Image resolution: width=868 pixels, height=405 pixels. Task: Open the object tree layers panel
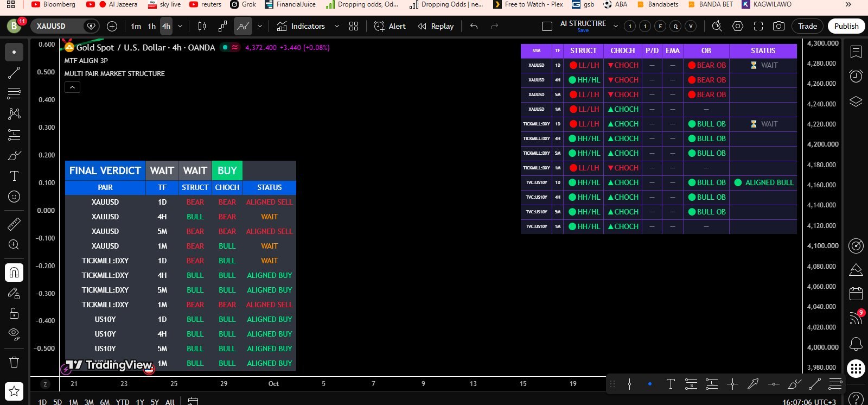click(x=856, y=102)
